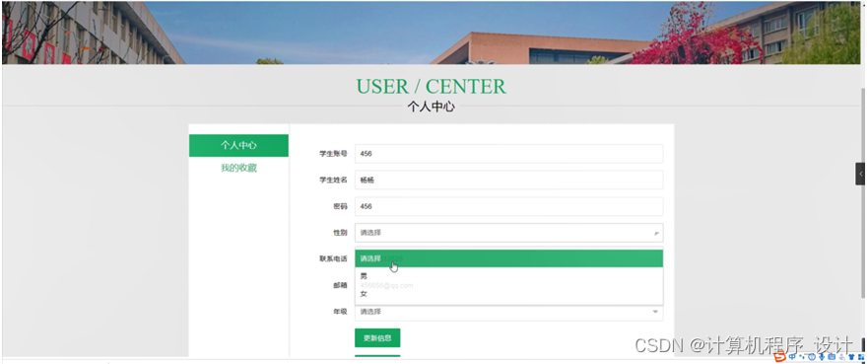Switch to the 个人中心 sidebar tab

click(238, 145)
